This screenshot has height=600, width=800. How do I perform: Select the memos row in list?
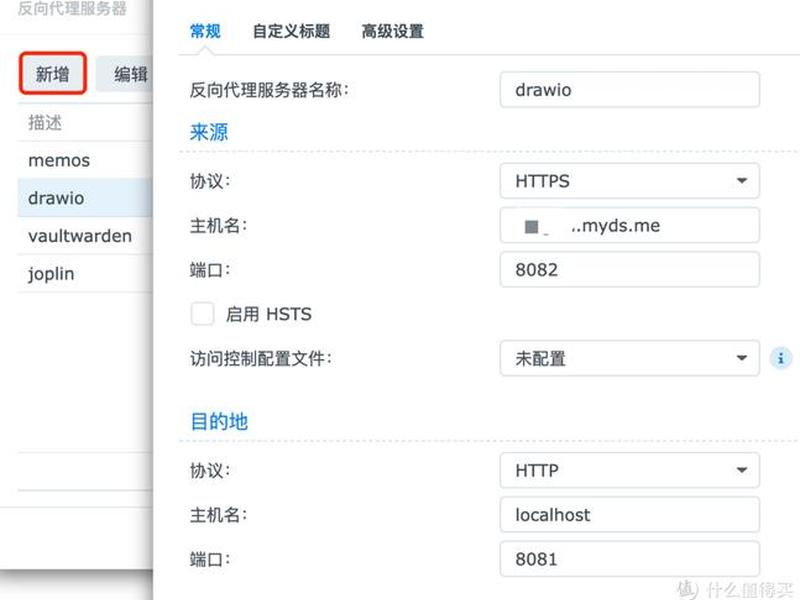(85, 160)
